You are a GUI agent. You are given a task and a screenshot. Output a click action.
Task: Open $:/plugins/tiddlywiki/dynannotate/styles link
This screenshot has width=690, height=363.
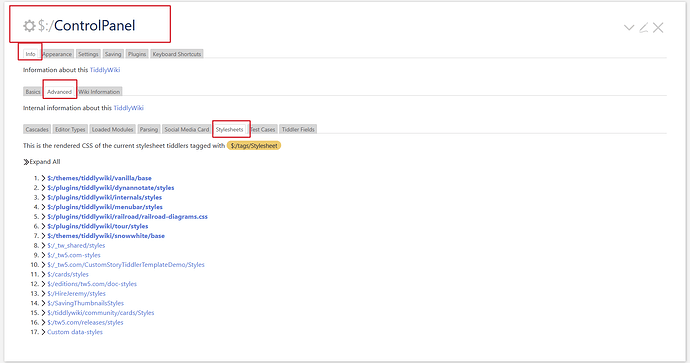pyautogui.click(x=111, y=187)
